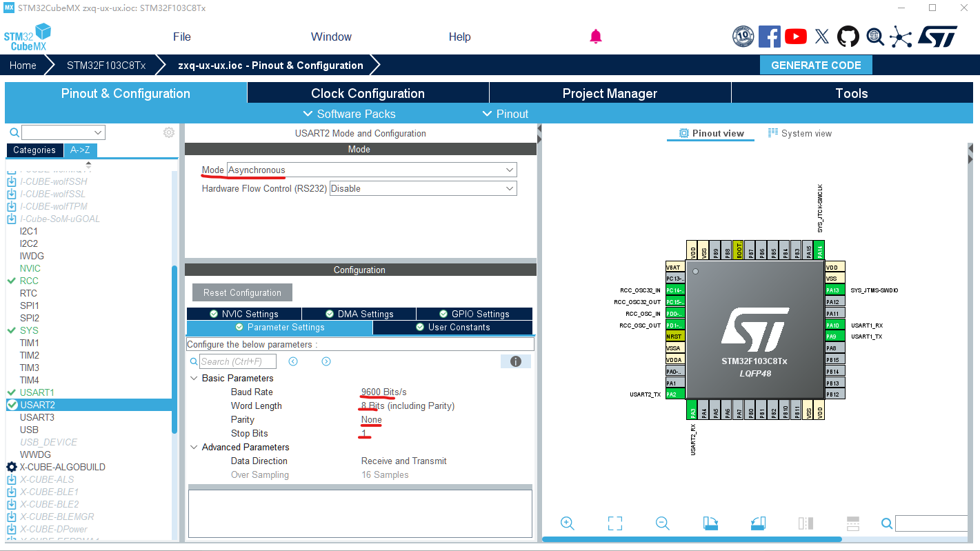
Task: Open the User Constants tab
Action: pos(452,328)
